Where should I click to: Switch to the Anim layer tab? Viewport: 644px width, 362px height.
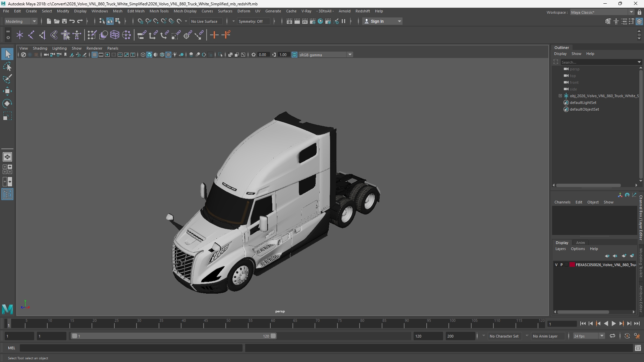click(580, 243)
